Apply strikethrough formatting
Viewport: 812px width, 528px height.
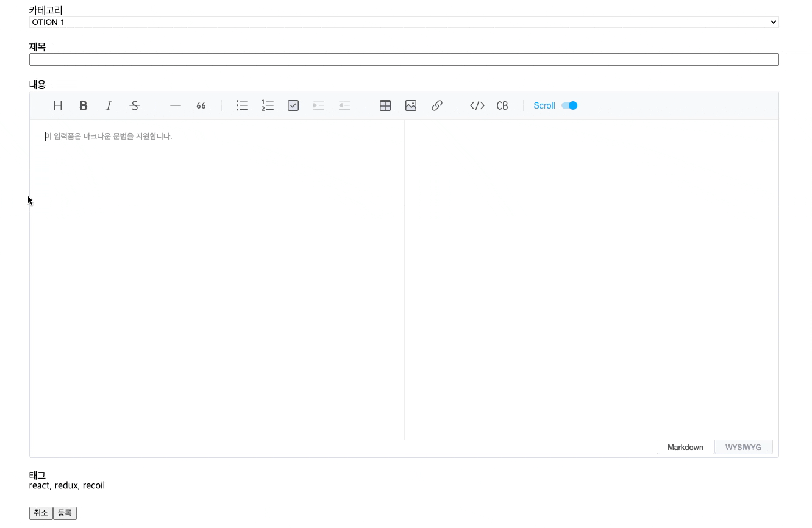[x=134, y=105]
